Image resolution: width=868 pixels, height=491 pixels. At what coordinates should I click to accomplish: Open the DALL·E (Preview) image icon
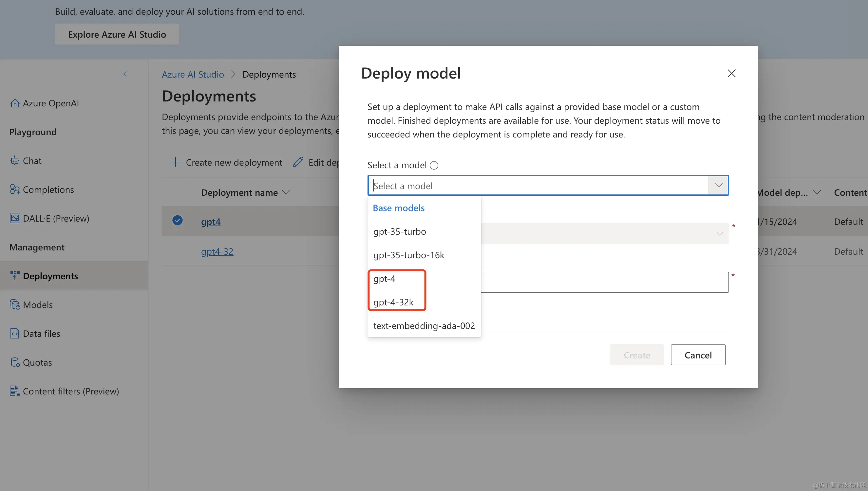click(x=14, y=218)
